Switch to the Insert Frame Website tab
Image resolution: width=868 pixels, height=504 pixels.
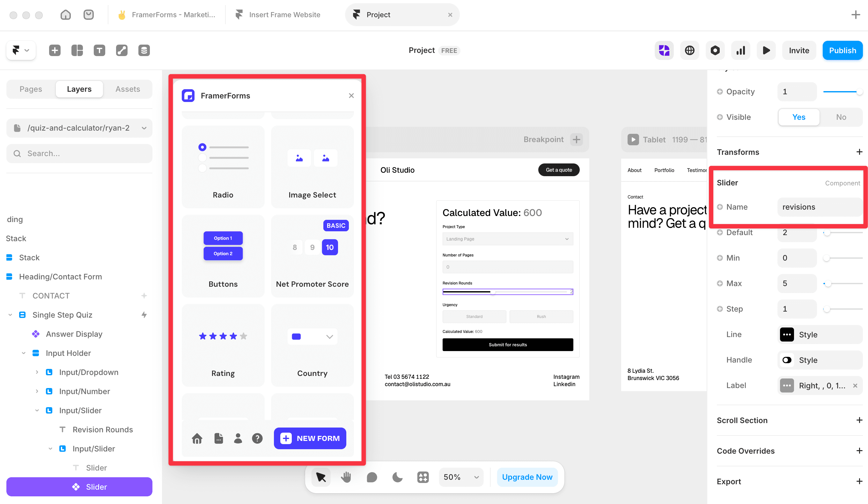pyautogui.click(x=278, y=15)
